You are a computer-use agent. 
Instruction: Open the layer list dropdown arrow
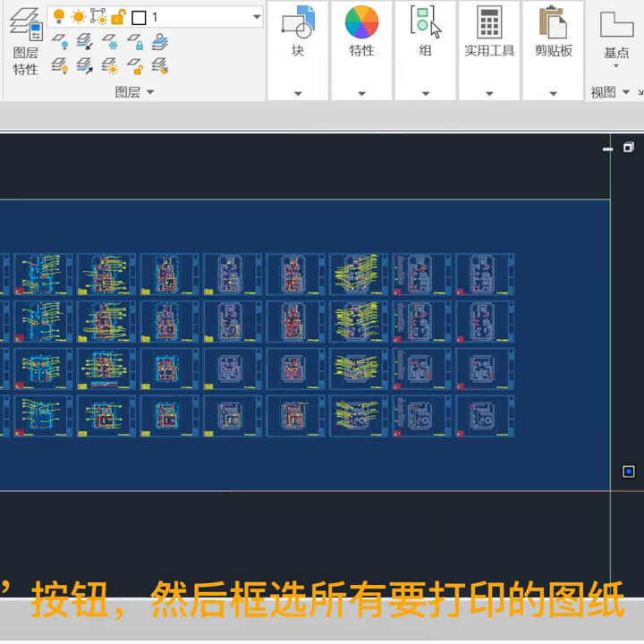pos(257,17)
